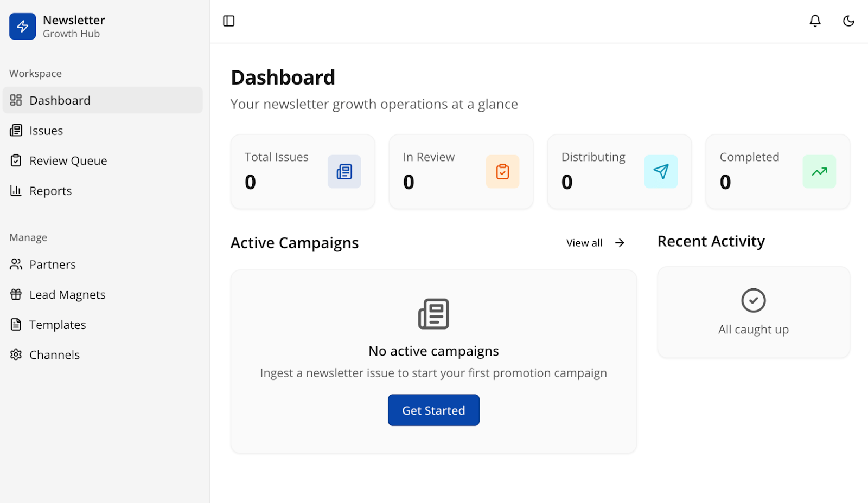
Task: Navigate to Partners
Action: (53, 265)
